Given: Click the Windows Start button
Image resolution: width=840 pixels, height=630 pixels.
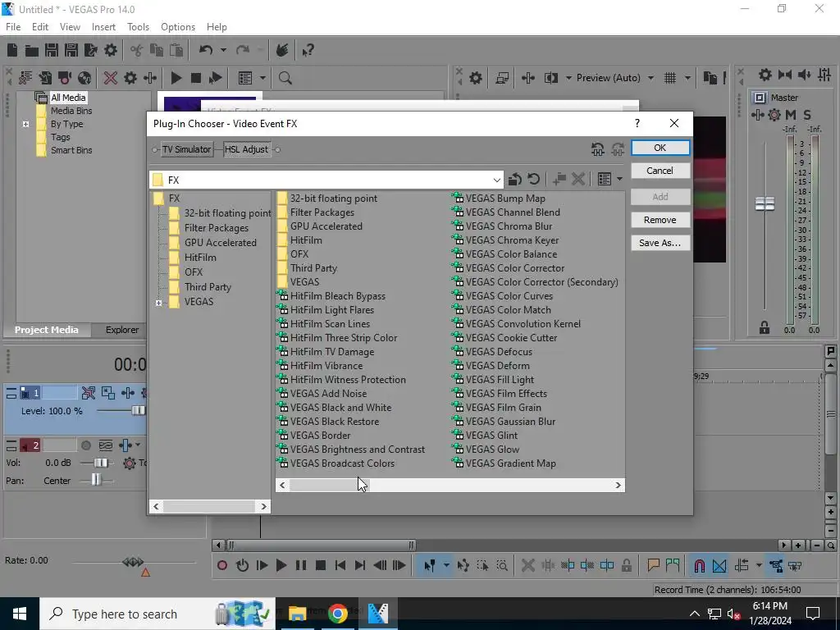Looking at the screenshot, I should pyautogui.click(x=20, y=614).
